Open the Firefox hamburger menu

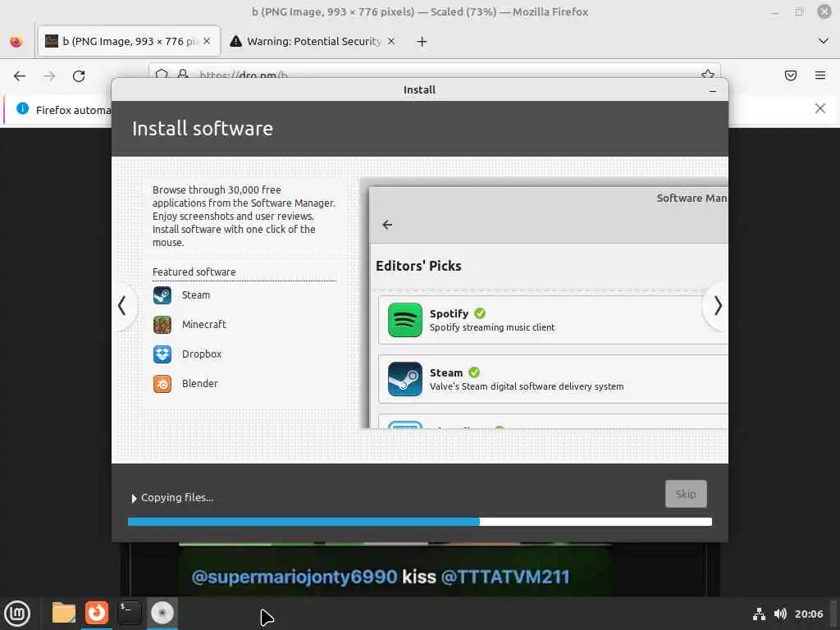pyautogui.click(x=820, y=75)
